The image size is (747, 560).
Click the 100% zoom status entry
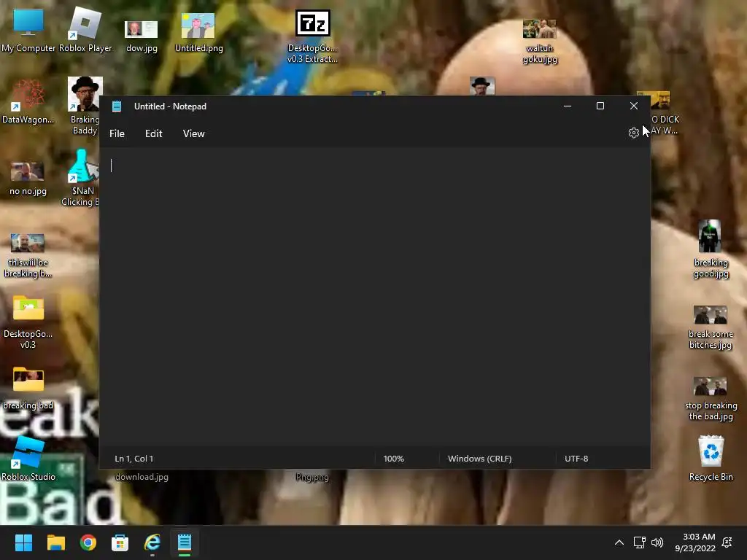(393, 459)
